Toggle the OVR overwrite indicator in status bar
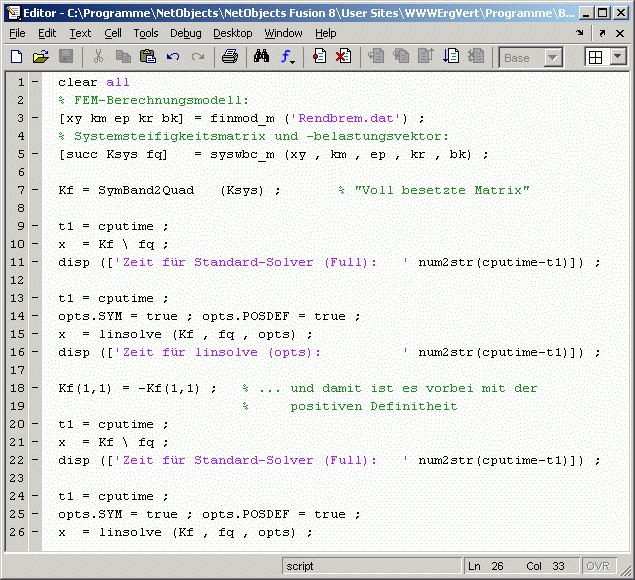The height and width of the screenshot is (580, 635). (x=598, y=566)
